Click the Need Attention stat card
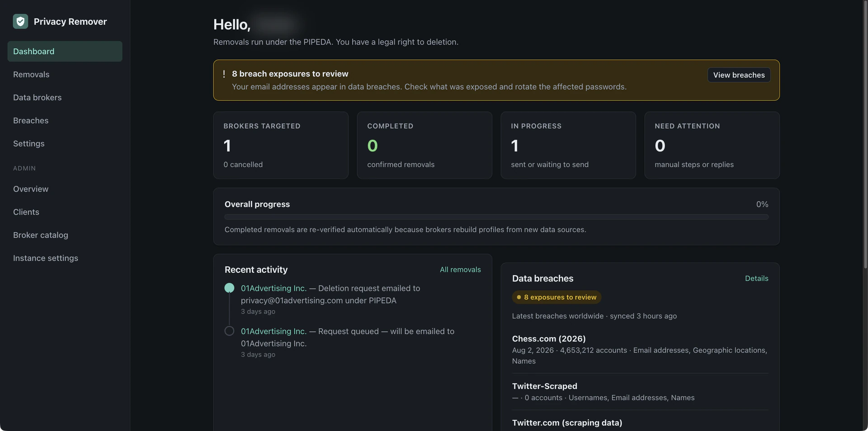Viewport: 868px width, 431px height. pyautogui.click(x=712, y=145)
